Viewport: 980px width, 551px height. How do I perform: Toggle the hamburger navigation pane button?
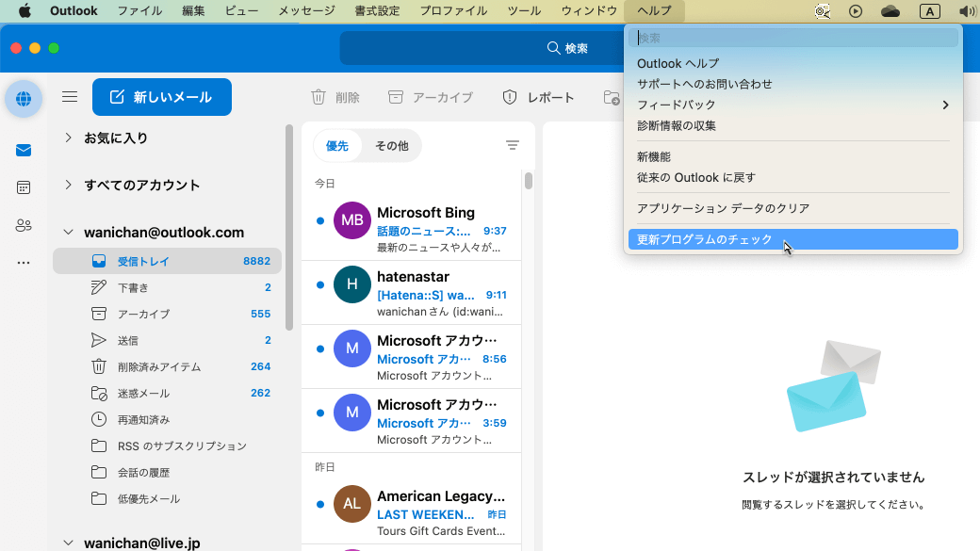pyautogui.click(x=70, y=97)
